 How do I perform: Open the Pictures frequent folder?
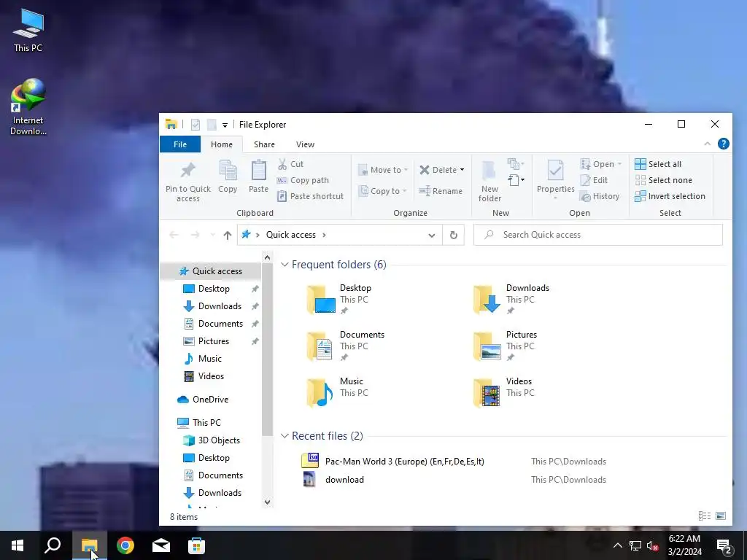[x=505, y=346]
